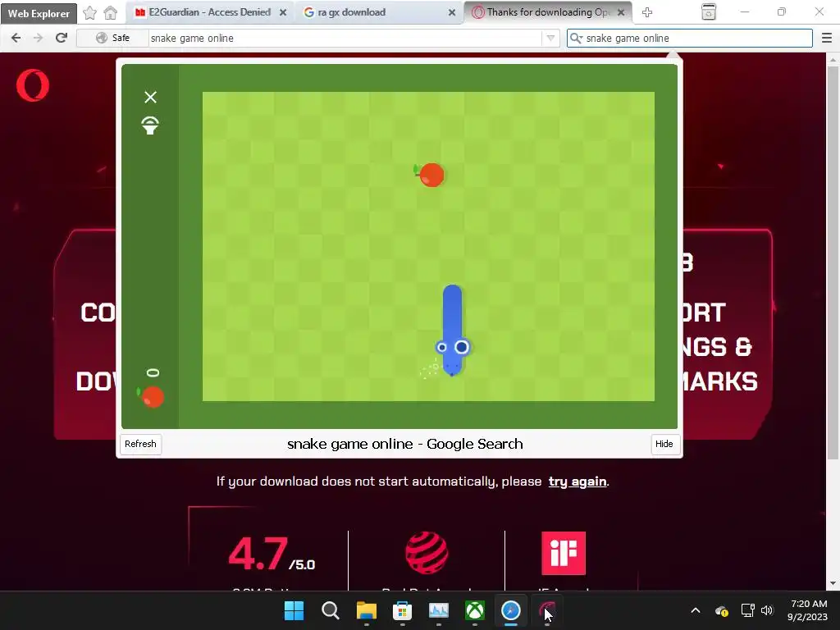Close the snake game with the X icon
The height and width of the screenshot is (630, 840).
pyautogui.click(x=151, y=97)
